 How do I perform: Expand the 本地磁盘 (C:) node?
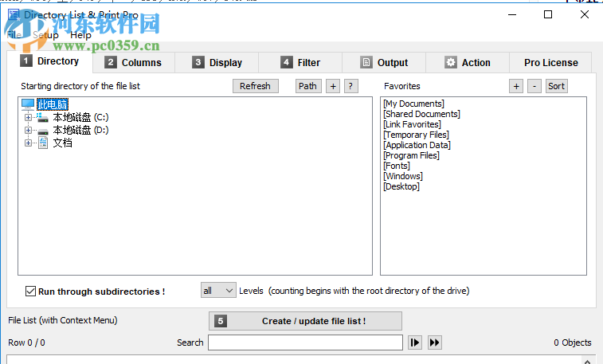[28, 117]
